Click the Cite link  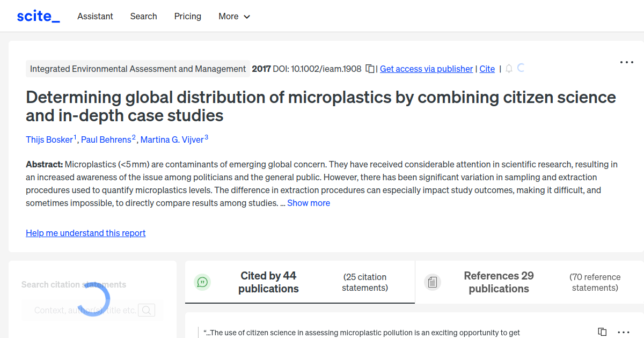[487, 69]
